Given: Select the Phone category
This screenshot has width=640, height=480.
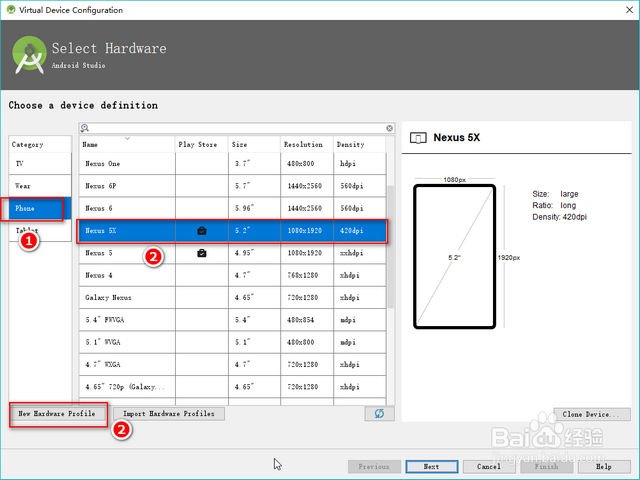Looking at the screenshot, I should pyautogui.click(x=40, y=208).
